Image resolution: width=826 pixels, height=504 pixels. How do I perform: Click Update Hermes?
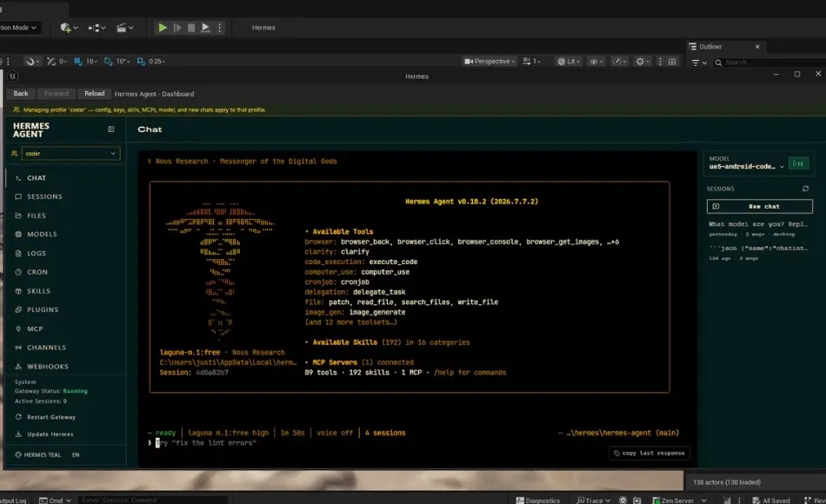tap(44, 434)
